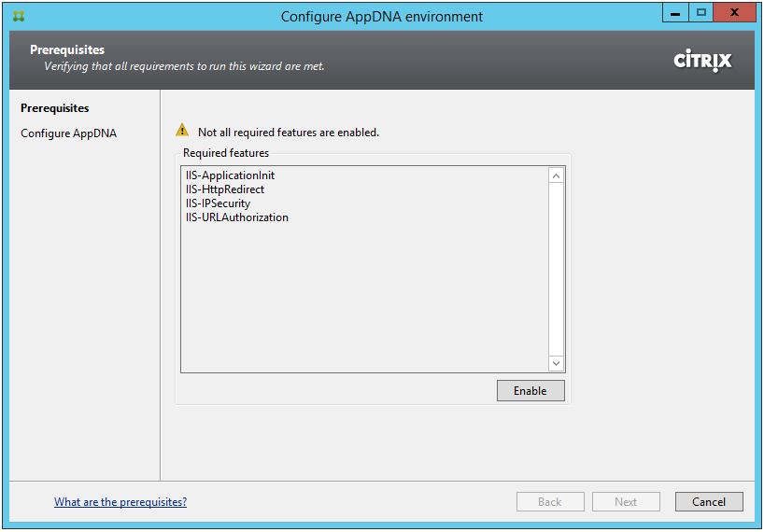Choose the IIS-URLAuthorization feature
Image resolution: width=764 pixels, height=532 pixels.
coord(237,217)
